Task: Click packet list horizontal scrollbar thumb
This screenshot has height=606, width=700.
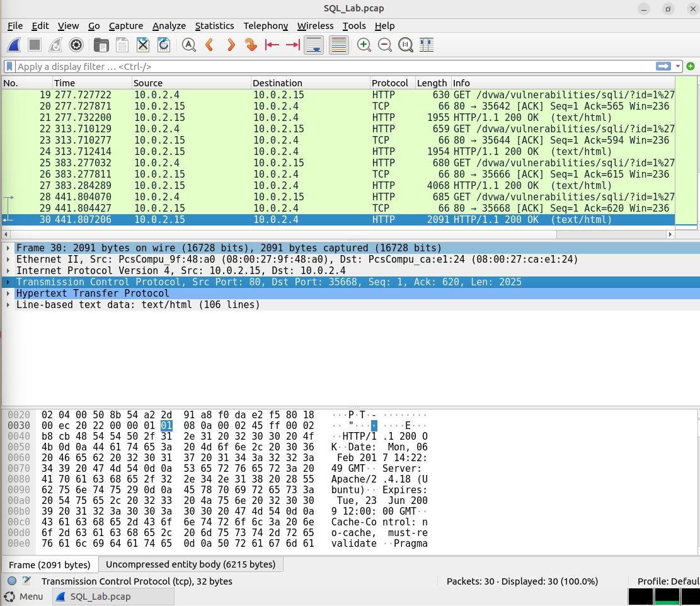Action: coord(284,234)
